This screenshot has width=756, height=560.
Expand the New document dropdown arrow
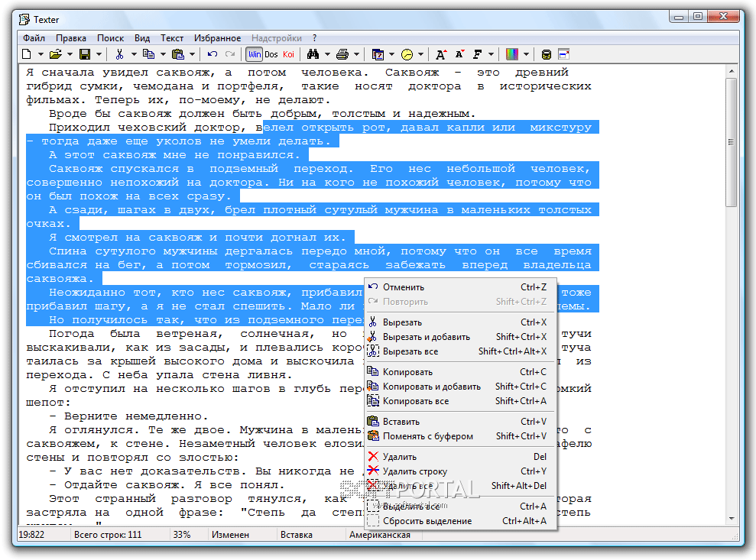point(41,54)
